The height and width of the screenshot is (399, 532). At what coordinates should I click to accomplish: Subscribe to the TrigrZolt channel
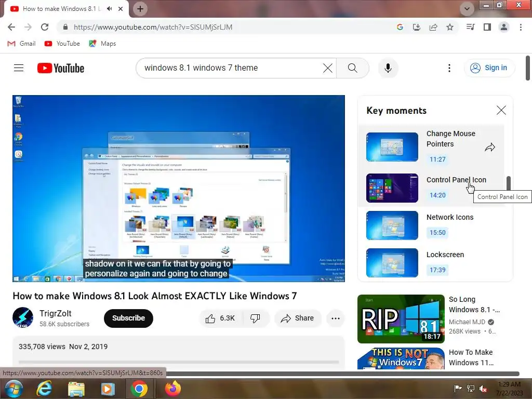[129, 318]
